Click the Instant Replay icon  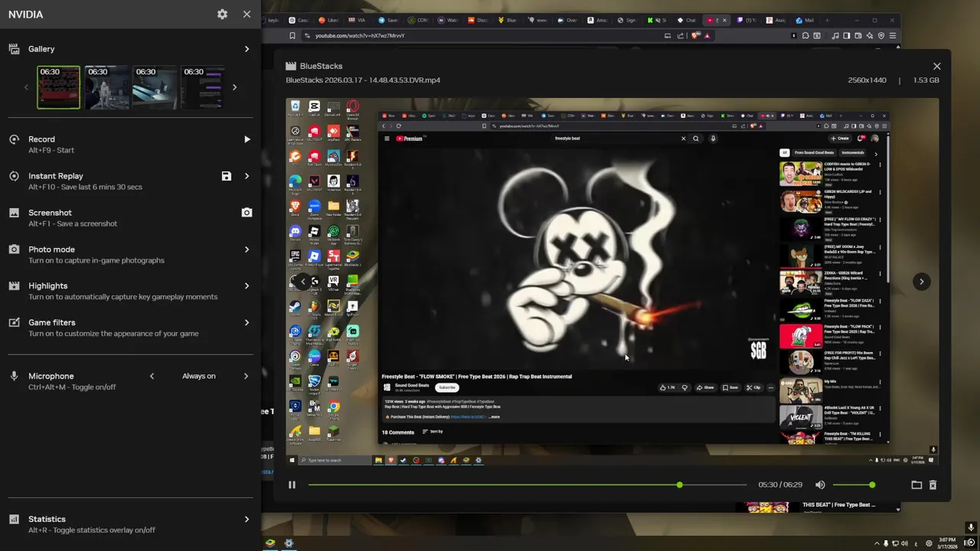pyautogui.click(x=14, y=176)
